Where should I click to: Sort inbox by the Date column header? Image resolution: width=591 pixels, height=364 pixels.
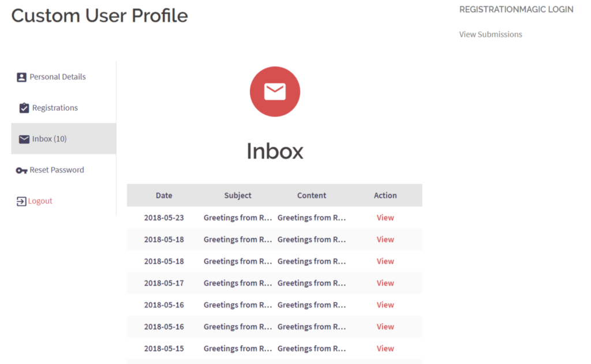pos(164,195)
